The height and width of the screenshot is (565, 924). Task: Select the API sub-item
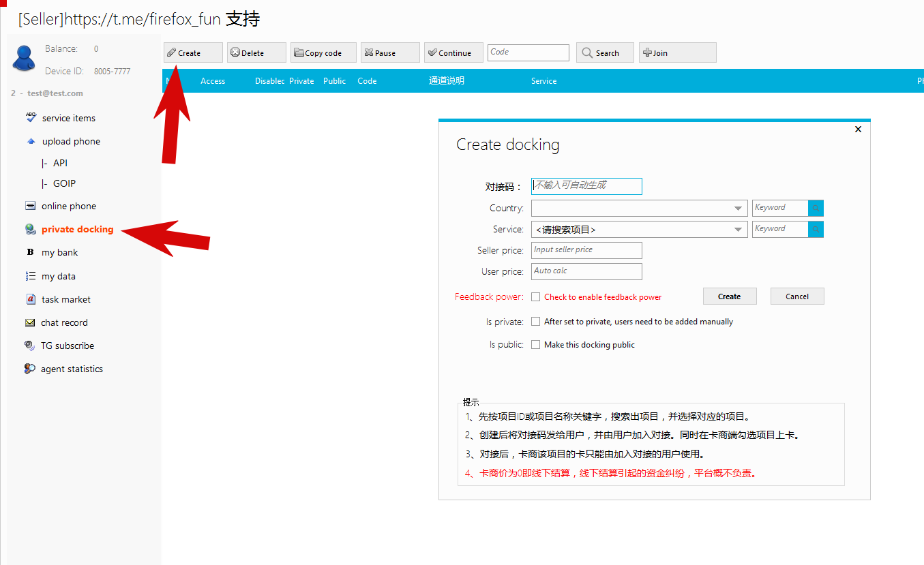[x=60, y=163]
